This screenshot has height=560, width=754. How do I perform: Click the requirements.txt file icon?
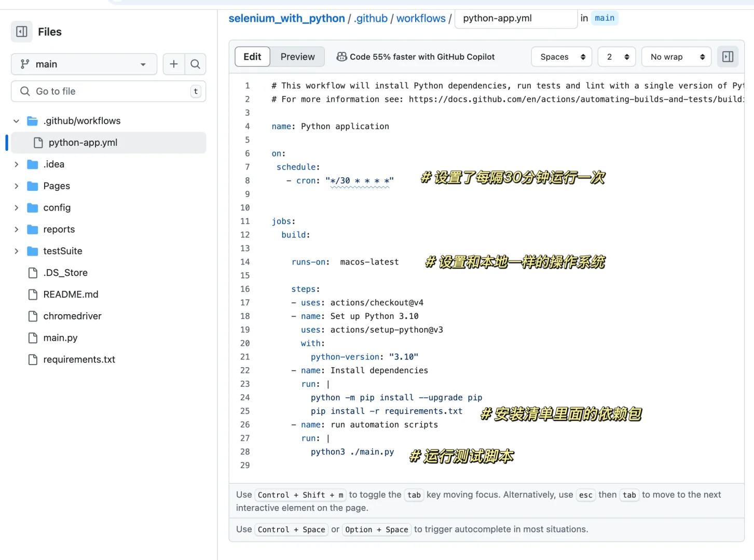coord(33,360)
